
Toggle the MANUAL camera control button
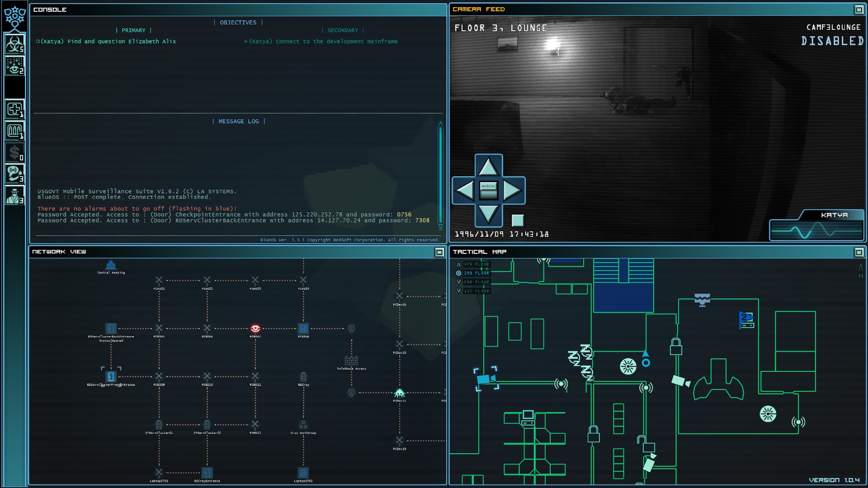(488, 190)
